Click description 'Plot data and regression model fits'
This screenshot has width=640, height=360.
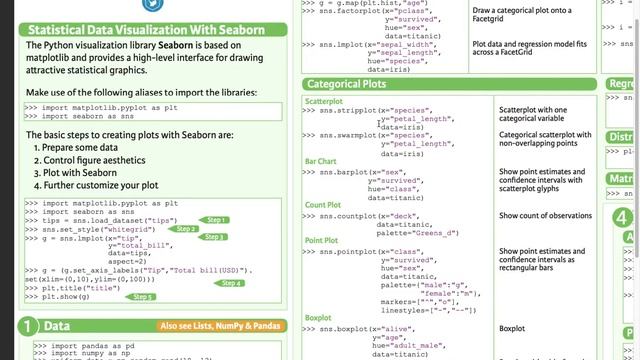pos(529,48)
